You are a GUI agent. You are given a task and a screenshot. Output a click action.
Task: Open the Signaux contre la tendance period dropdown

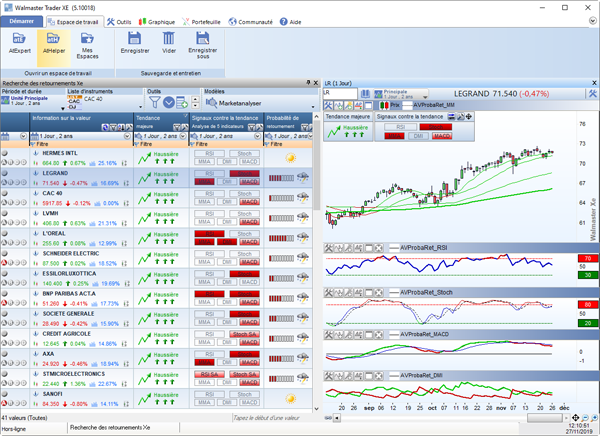258,136
